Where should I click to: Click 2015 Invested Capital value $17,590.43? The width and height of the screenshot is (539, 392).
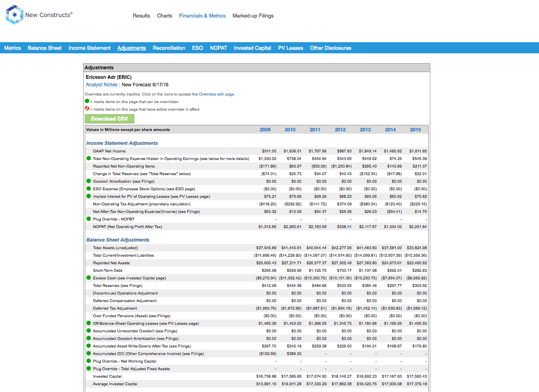(417, 376)
